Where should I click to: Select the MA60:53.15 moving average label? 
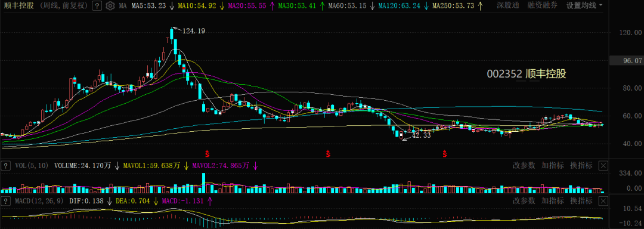pyautogui.click(x=347, y=6)
